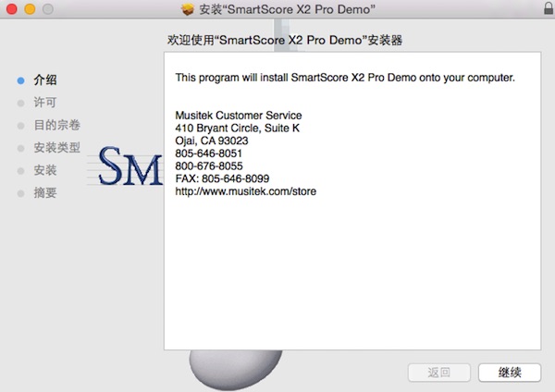Click the disabled 返回 (Go Back) button

click(x=438, y=373)
